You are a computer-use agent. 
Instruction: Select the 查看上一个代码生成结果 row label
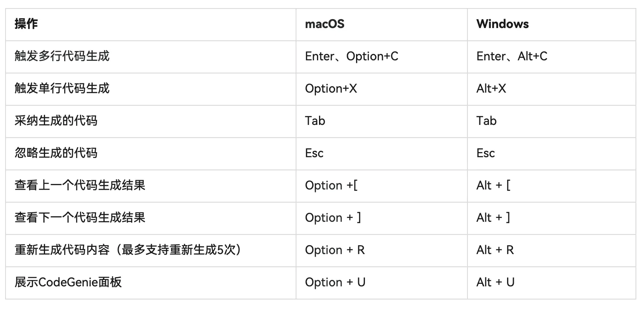point(80,185)
